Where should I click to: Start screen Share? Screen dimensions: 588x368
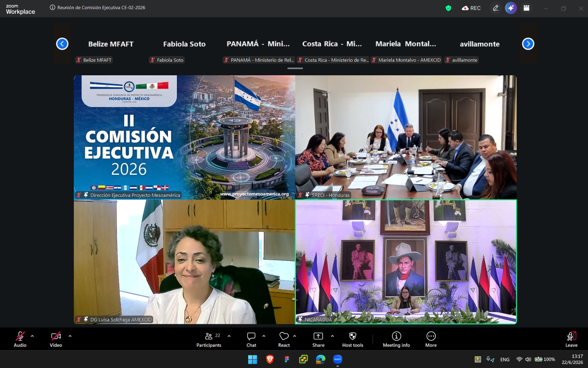click(x=318, y=339)
